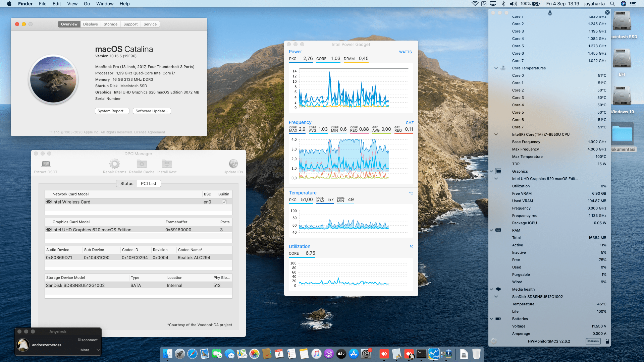Open the More dropdown in Anydesk

pos(88,350)
